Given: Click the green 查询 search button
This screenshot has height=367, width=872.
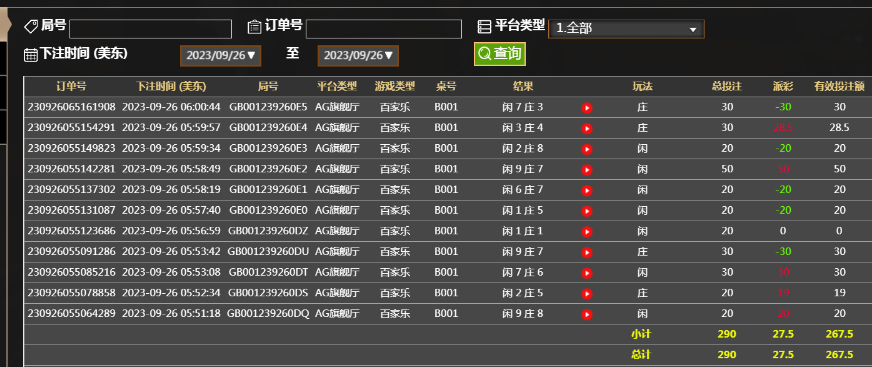Looking at the screenshot, I should [499, 54].
